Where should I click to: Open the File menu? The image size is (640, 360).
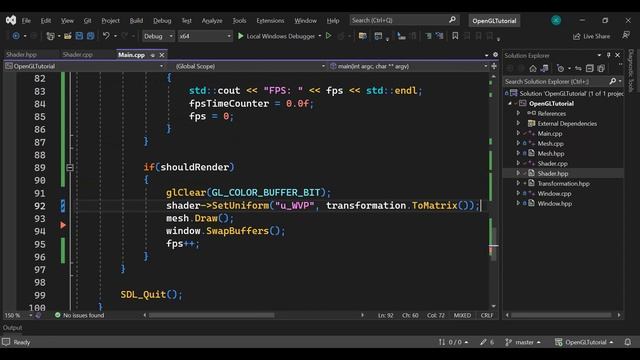26,20
